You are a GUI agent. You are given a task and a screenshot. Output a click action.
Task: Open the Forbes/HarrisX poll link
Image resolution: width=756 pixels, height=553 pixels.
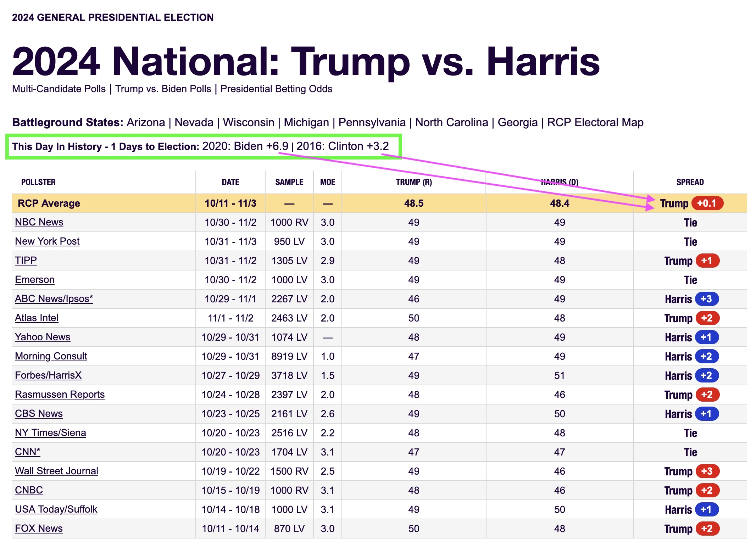[48, 375]
